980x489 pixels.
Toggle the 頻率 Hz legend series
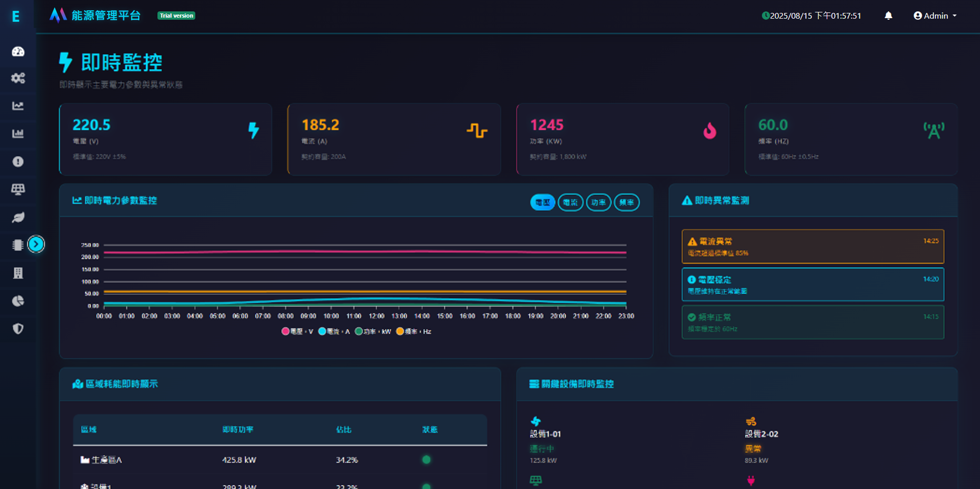click(x=414, y=332)
